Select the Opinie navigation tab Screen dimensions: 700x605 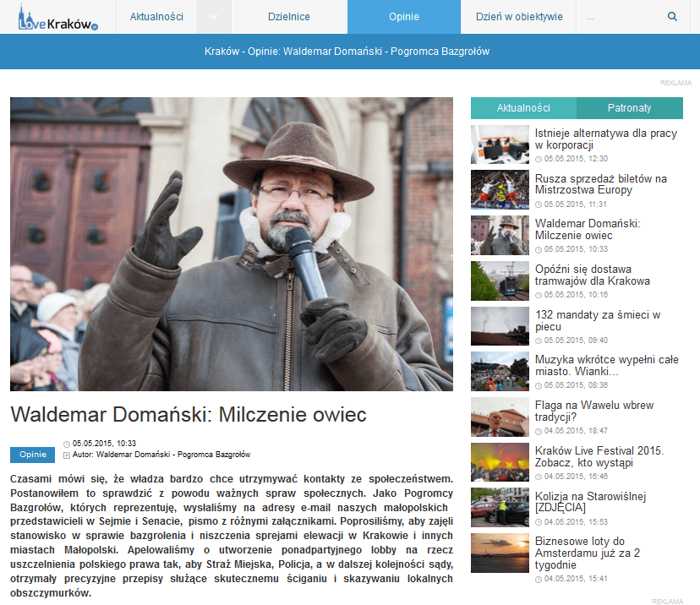(x=403, y=17)
